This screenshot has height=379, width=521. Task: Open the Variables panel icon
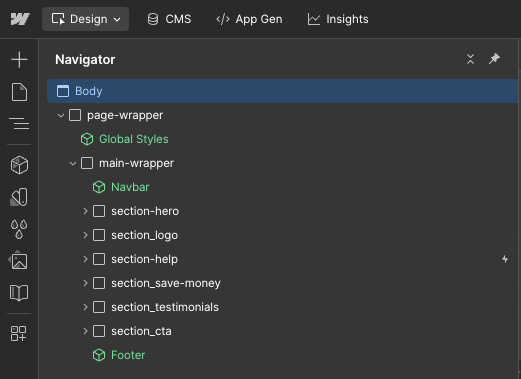point(19,197)
